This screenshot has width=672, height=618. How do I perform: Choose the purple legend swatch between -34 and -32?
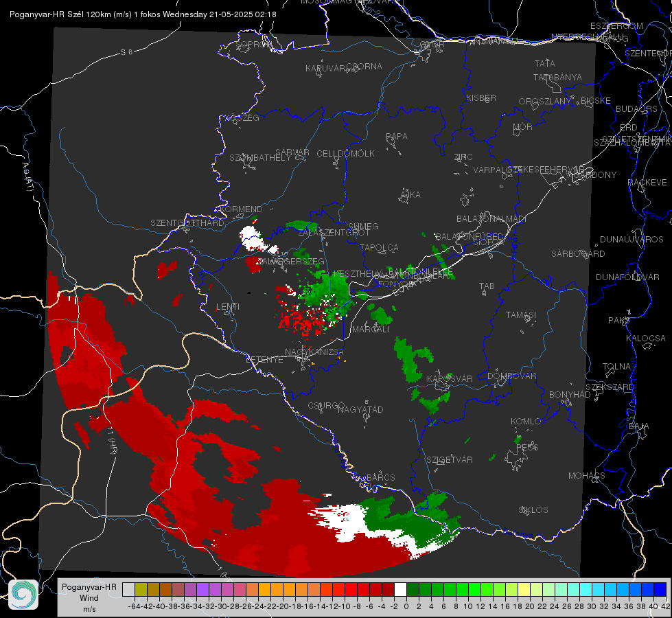click(x=202, y=589)
